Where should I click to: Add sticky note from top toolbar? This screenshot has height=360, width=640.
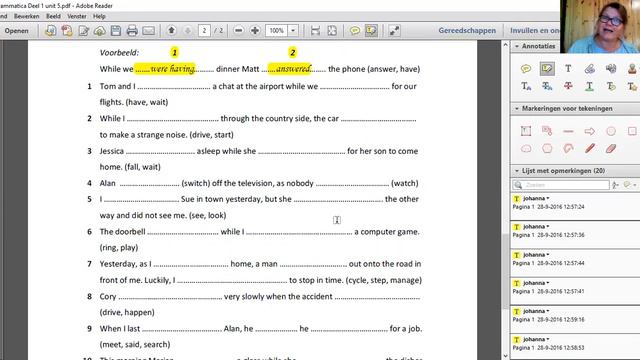point(355,31)
